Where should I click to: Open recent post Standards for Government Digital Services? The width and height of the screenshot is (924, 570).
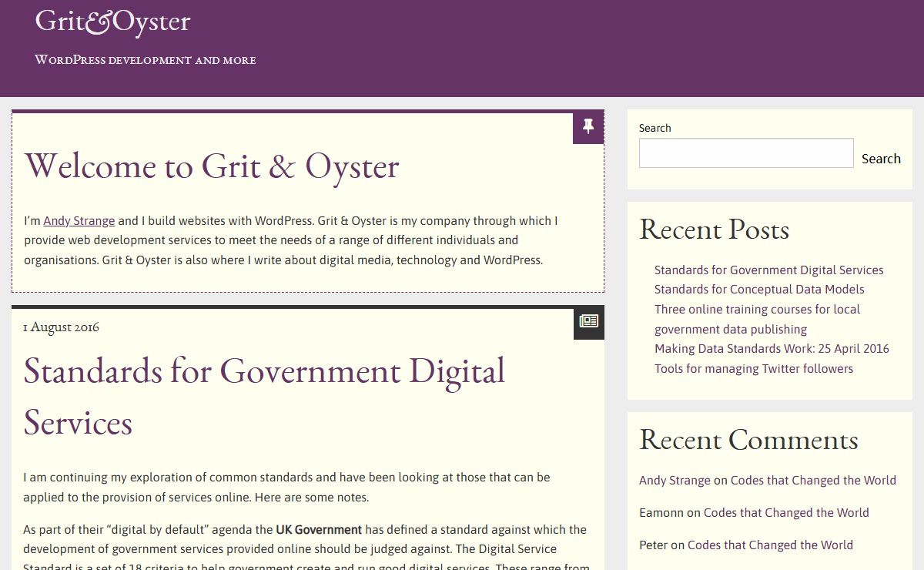coord(768,270)
